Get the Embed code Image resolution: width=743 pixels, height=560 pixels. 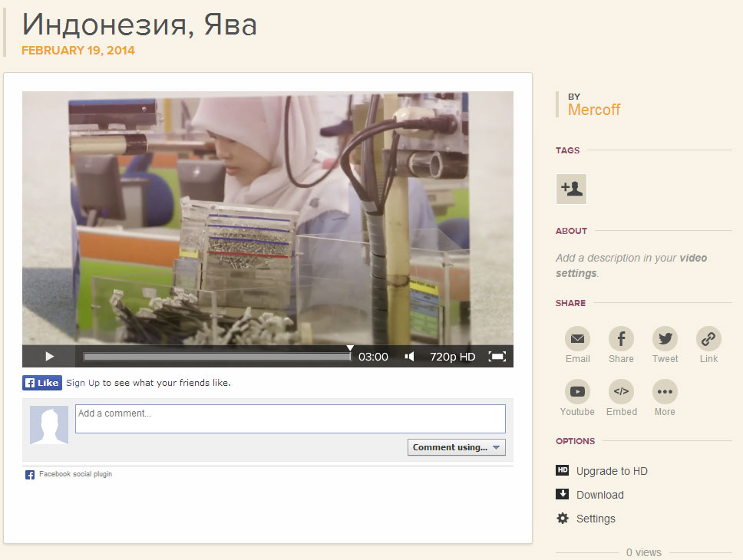[x=621, y=397]
